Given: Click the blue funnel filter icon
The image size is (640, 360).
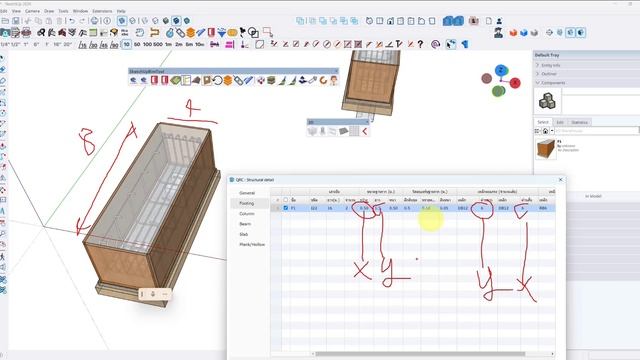Looking at the screenshot, I should pyautogui.click(x=222, y=32).
